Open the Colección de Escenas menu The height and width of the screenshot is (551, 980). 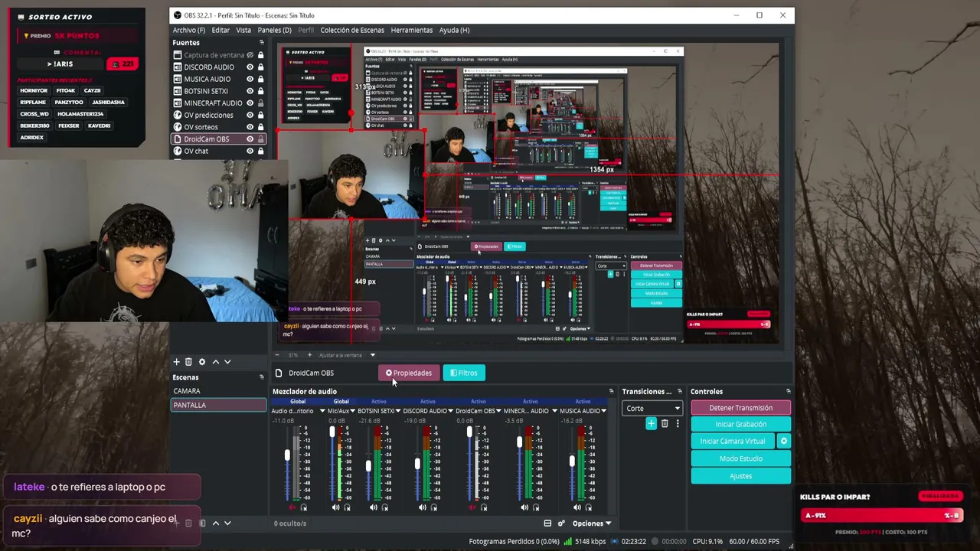[x=352, y=30]
